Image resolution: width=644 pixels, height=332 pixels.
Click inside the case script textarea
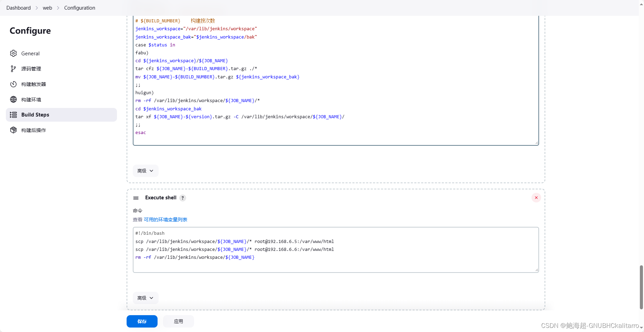tap(336, 80)
